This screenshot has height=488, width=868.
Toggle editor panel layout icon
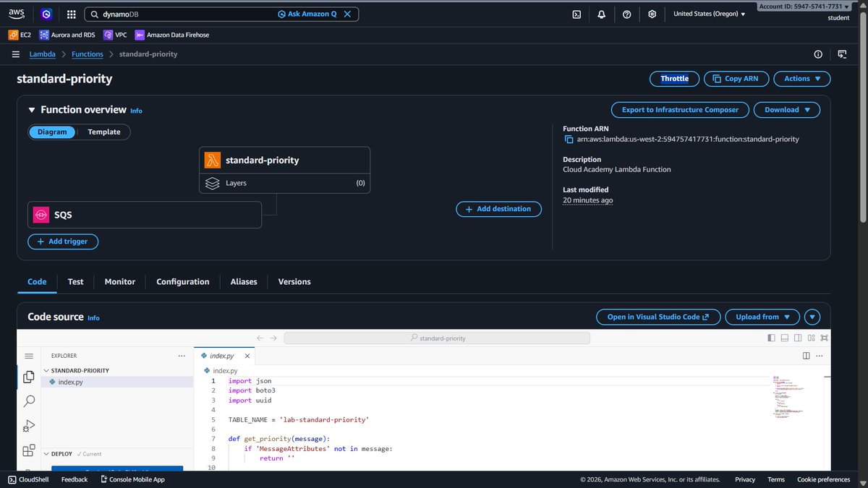[x=784, y=338]
